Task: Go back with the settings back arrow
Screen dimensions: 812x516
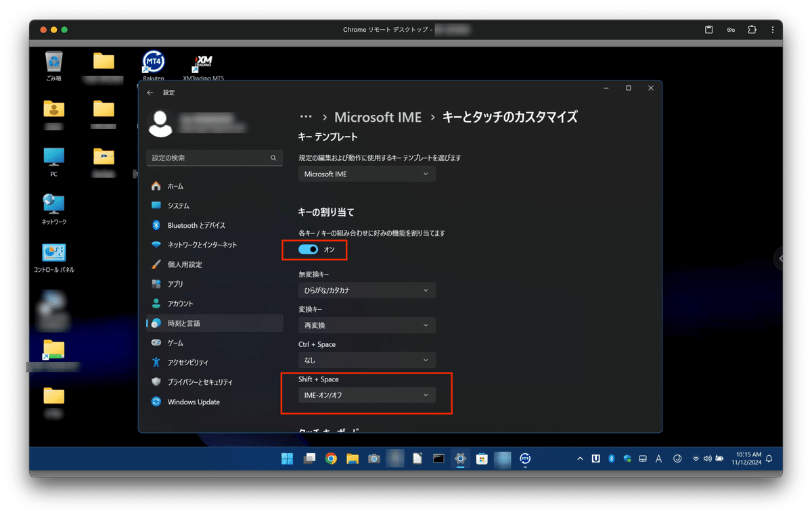Action: point(150,93)
